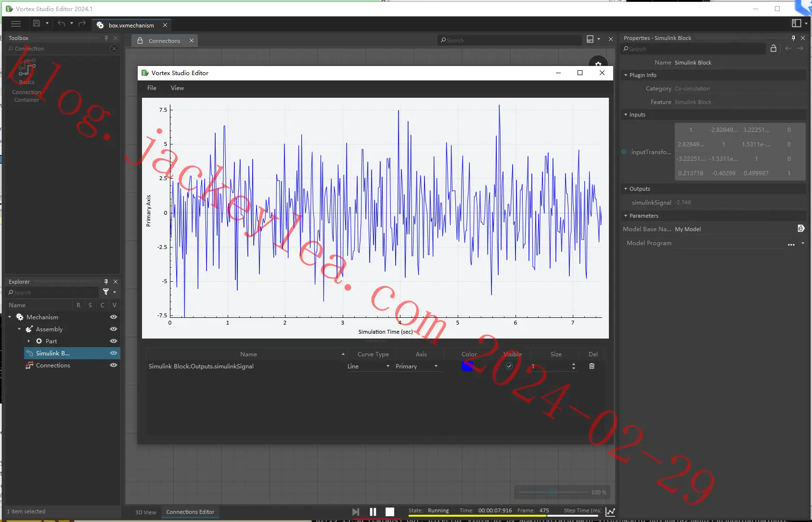
Task: Delete the simulinkSignal curve with trash icon
Action: click(592, 366)
